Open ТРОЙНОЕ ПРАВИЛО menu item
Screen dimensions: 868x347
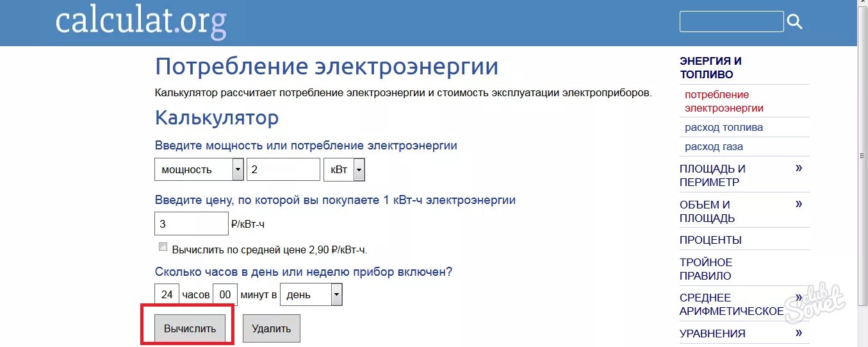pyautogui.click(x=706, y=269)
